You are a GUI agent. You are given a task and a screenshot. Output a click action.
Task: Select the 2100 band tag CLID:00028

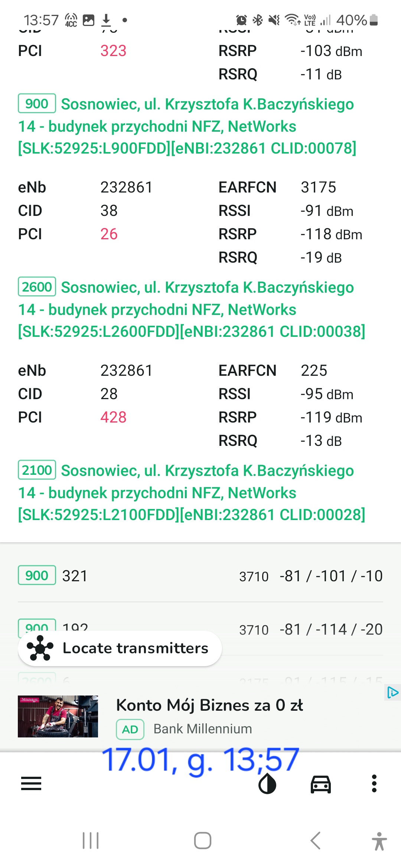(37, 470)
